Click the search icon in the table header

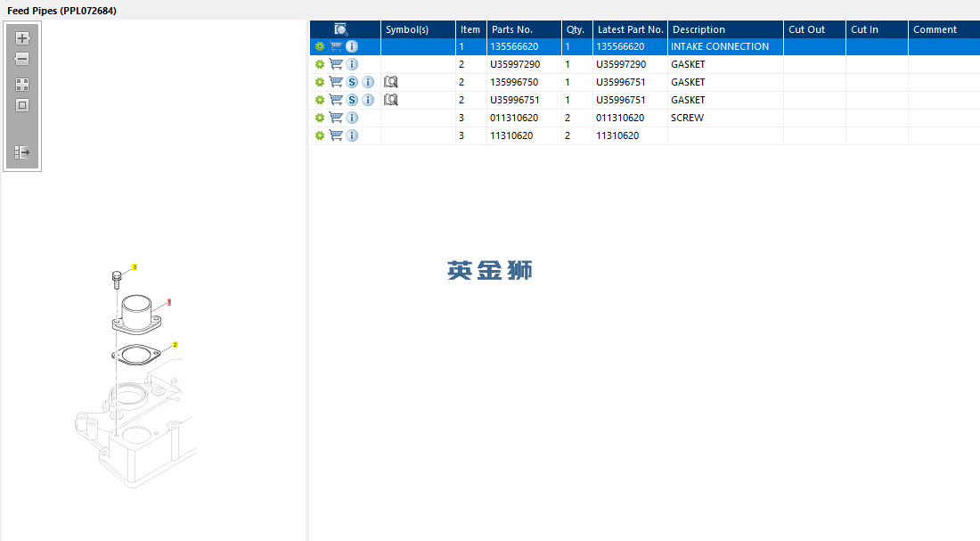340,29
